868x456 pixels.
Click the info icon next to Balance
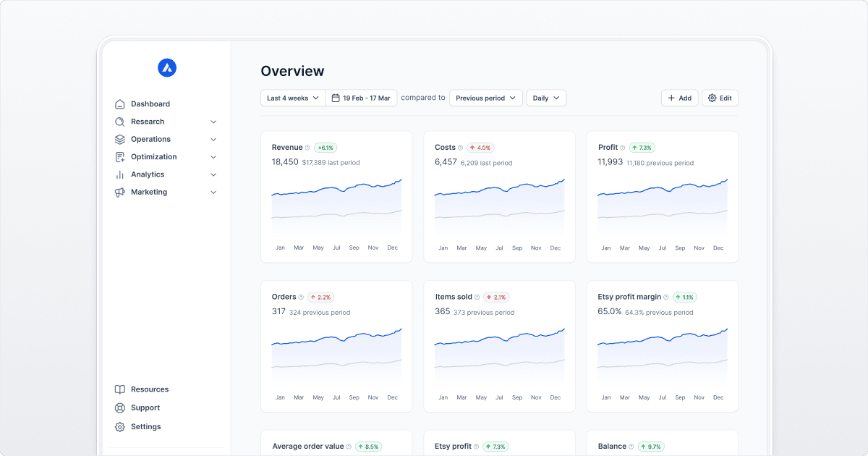point(631,447)
